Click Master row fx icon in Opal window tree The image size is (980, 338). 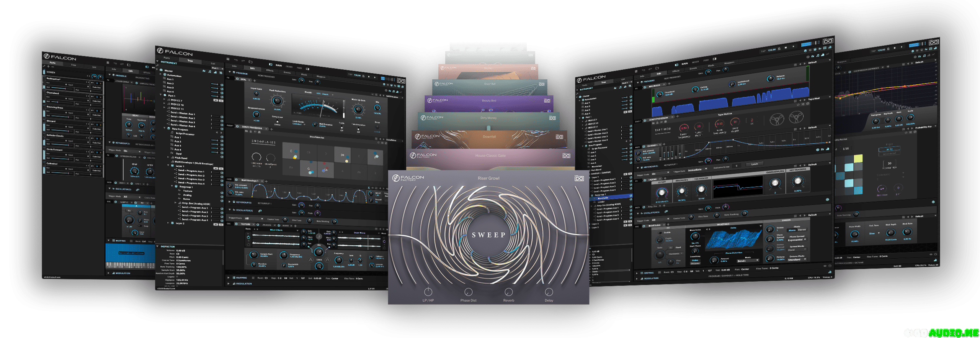click(204, 71)
